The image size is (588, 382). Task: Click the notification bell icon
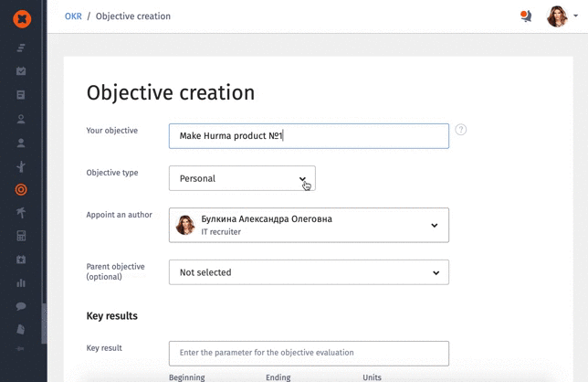coord(526,16)
